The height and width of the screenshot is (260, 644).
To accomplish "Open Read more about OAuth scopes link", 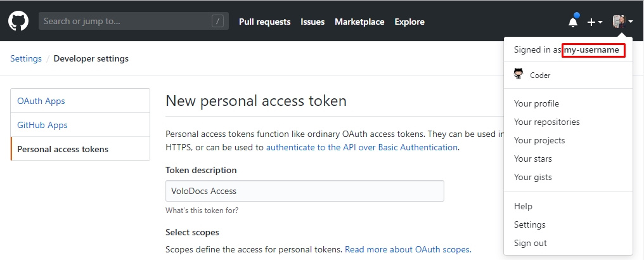I will coord(408,249).
